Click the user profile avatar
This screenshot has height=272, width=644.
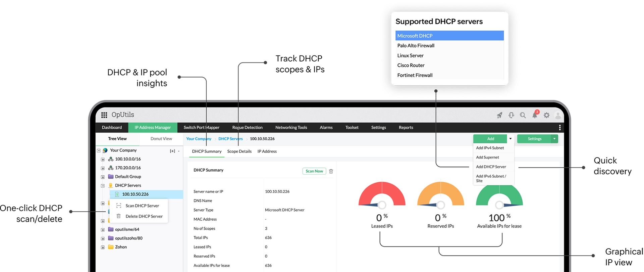pos(558,115)
